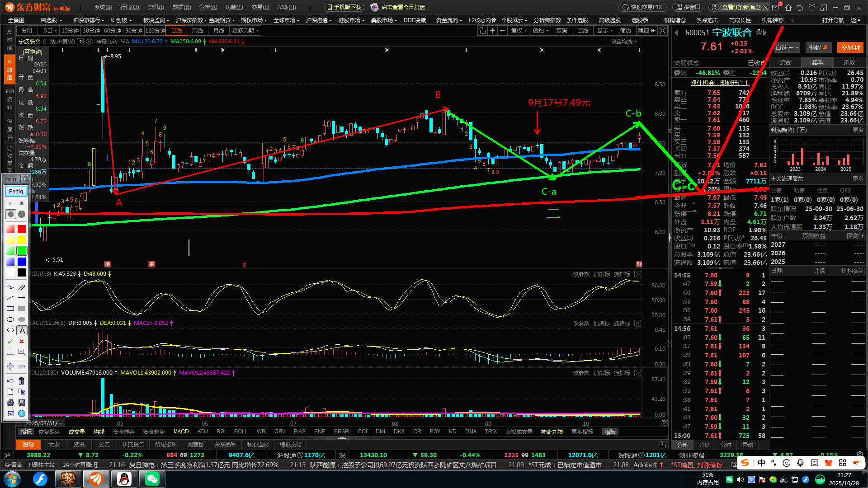Open the 设置均线 dropdown
Screen dimensions: 868x488
pos(624,42)
